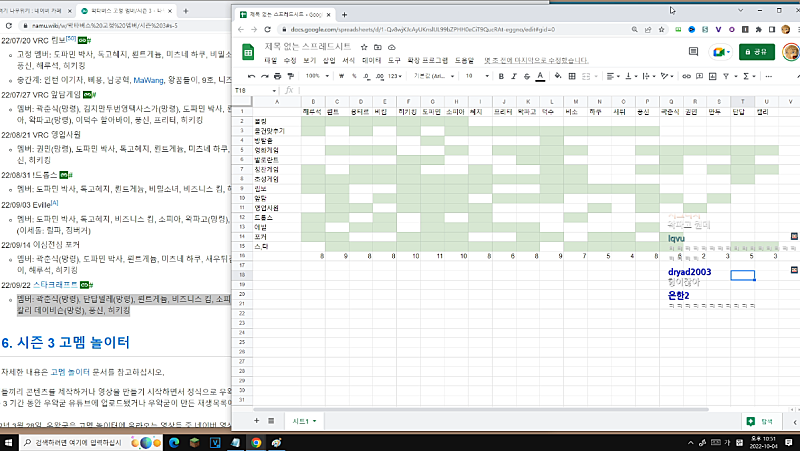Insert a link with the chain icon
Screen dimensions: 800x451
coord(686,76)
